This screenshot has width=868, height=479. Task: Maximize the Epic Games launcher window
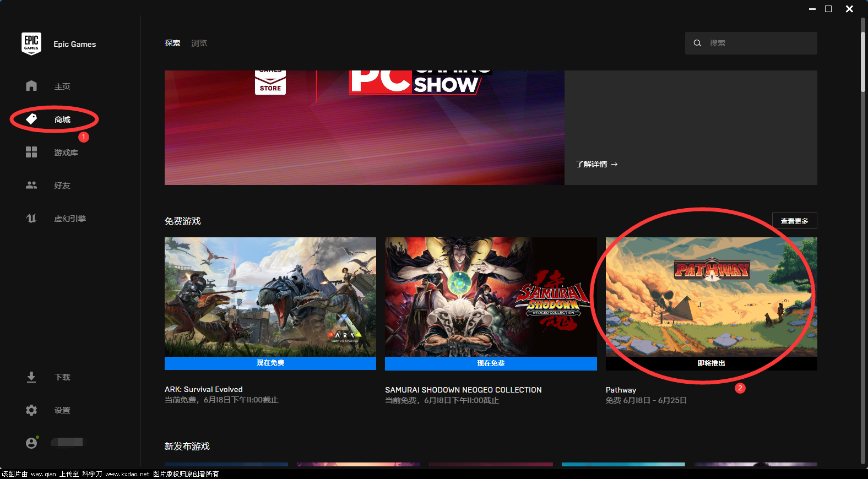point(828,9)
